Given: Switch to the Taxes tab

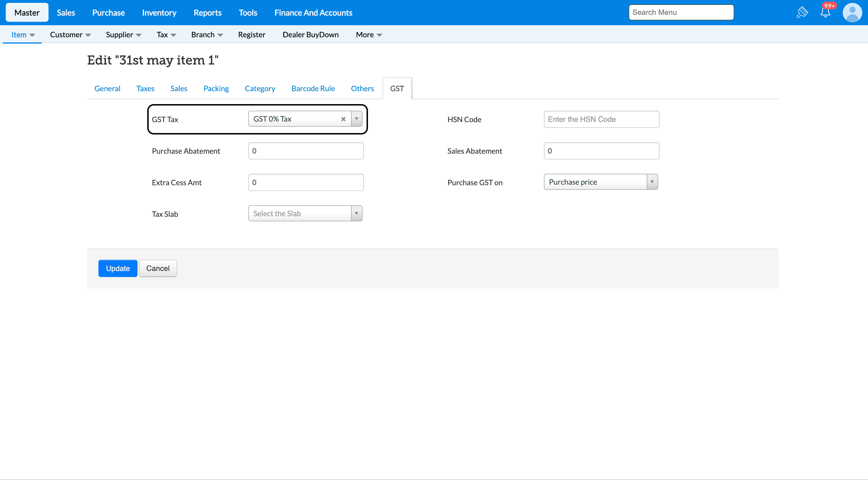Looking at the screenshot, I should [x=145, y=89].
